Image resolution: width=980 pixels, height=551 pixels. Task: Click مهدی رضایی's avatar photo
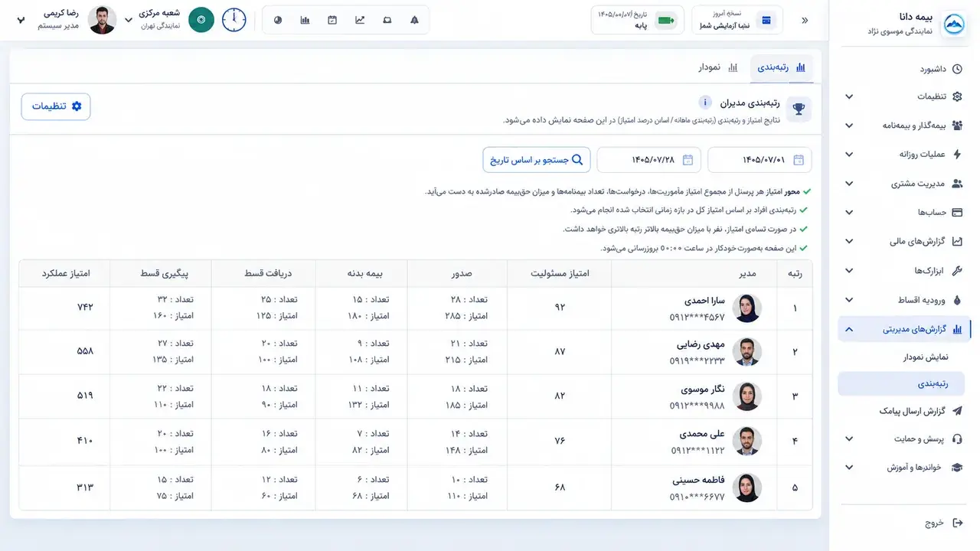click(x=747, y=352)
